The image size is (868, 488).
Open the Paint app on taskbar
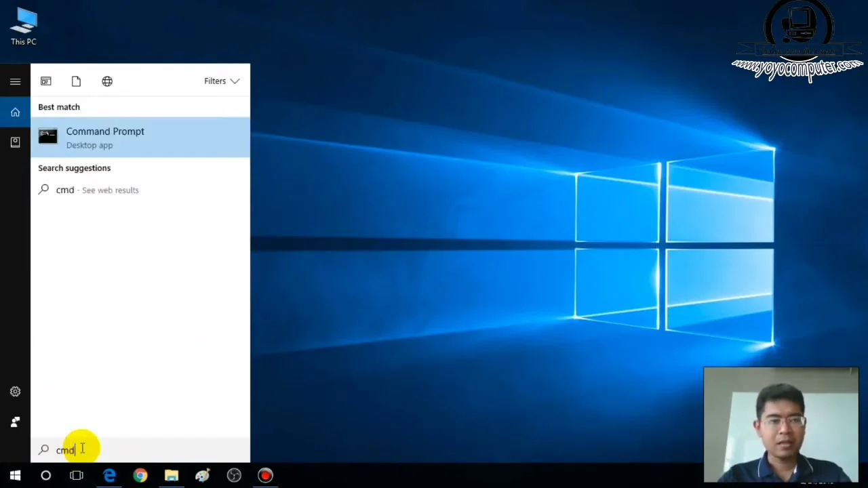pos(203,475)
